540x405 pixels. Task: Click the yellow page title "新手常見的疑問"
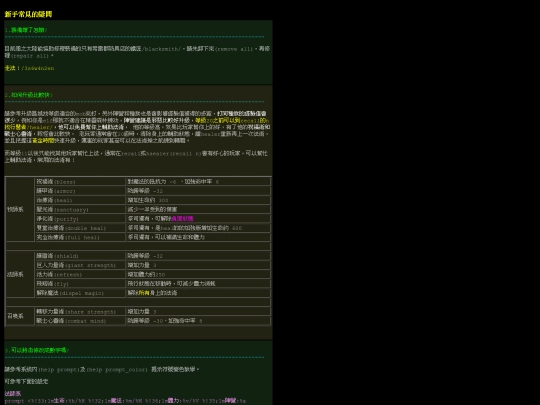coord(28,14)
